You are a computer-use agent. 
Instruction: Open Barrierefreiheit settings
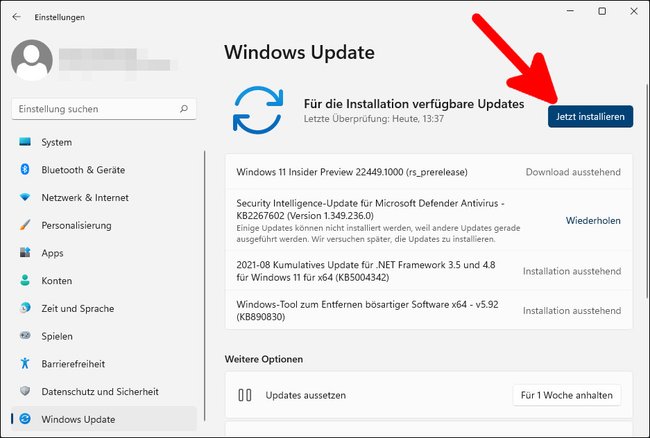[x=104, y=364]
